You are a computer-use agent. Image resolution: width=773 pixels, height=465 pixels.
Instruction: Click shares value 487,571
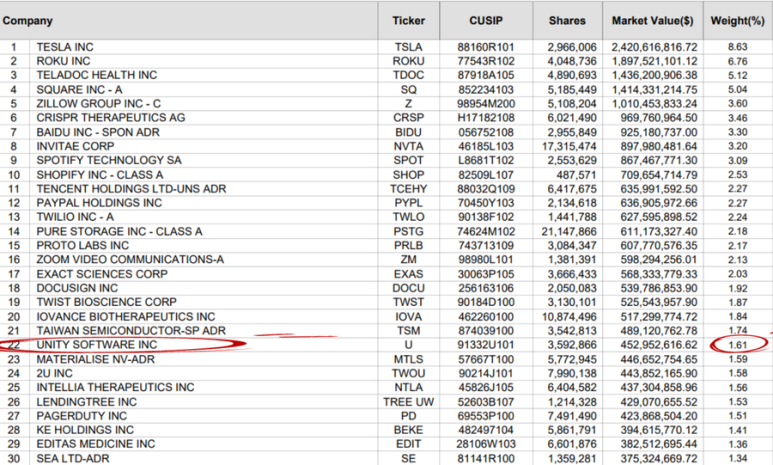click(576, 175)
